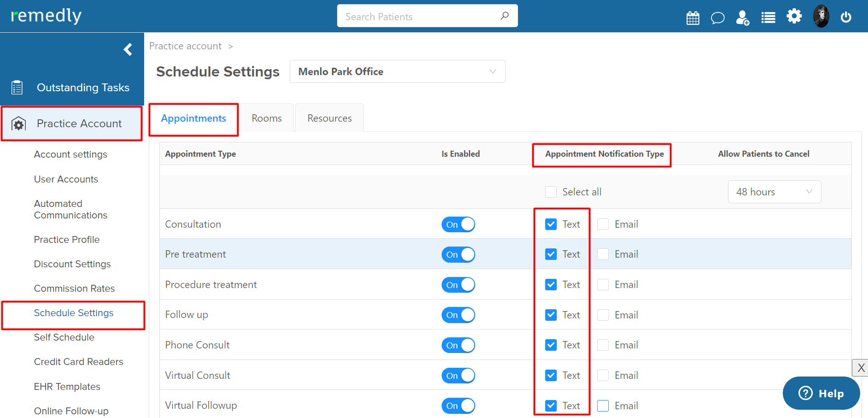Open Online Follow-up
The image size is (868, 418).
(71, 411)
